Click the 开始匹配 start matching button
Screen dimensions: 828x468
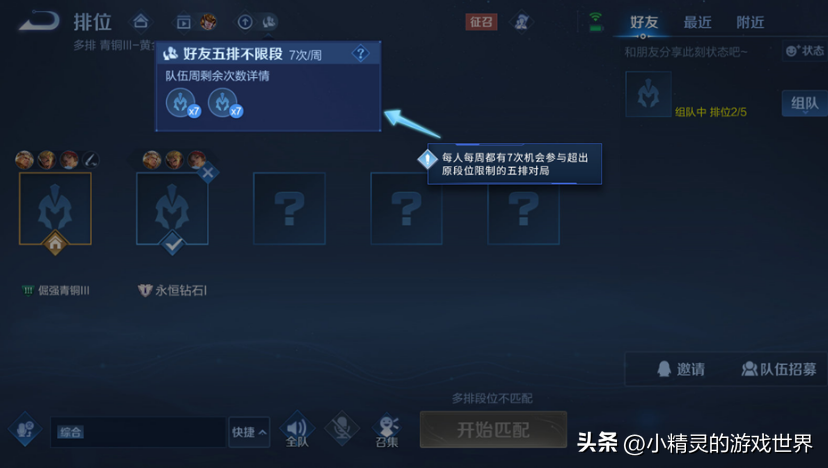click(493, 429)
